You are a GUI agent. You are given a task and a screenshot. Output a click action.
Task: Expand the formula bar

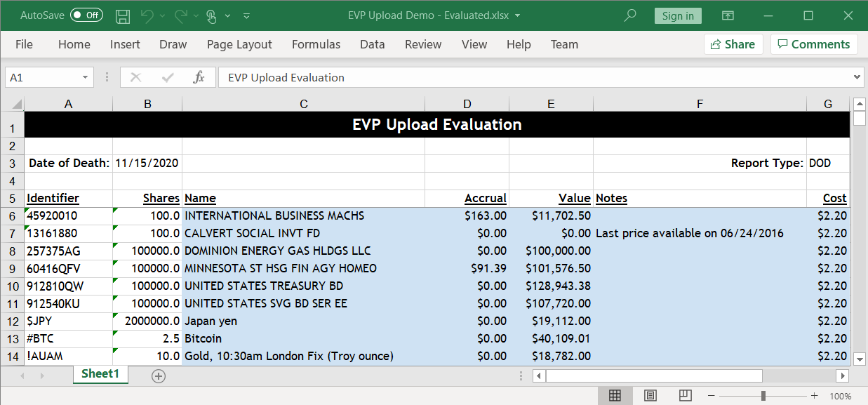[x=857, y=77]
